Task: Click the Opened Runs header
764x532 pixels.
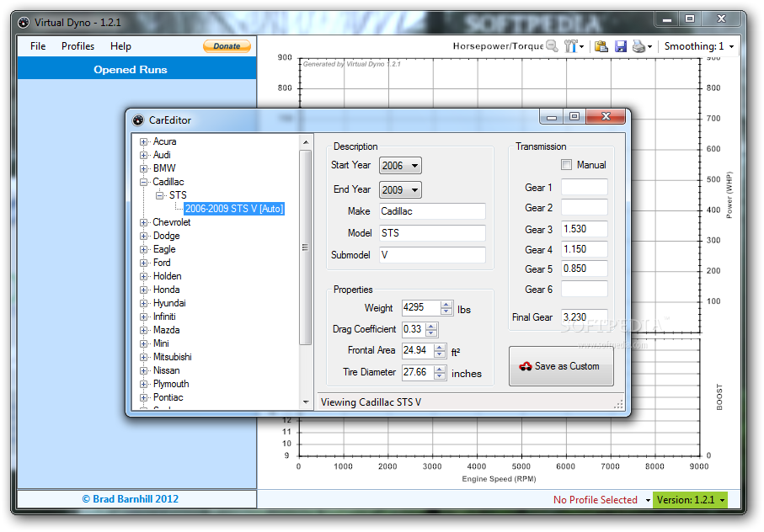Action: coord(137,70)
